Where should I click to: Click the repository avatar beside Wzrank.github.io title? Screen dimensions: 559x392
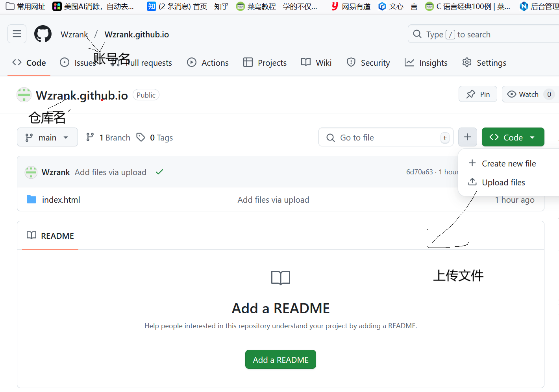pyautogui.click(x=24, y=95)
